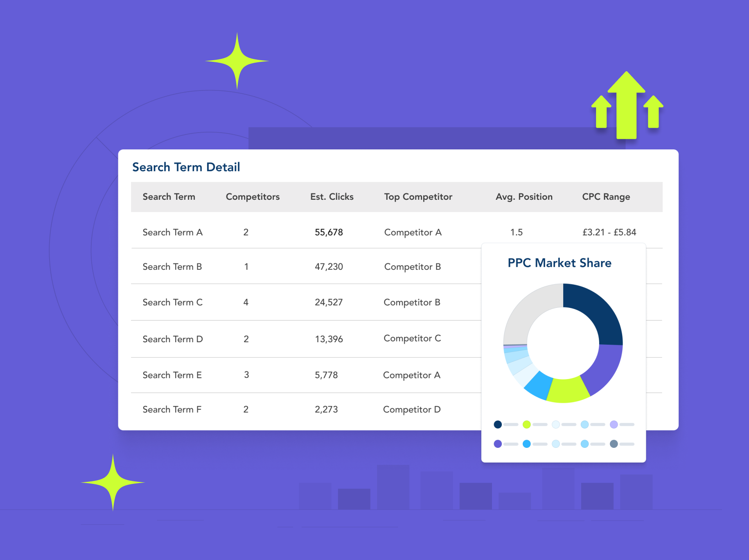Screen dimensions: 749x560
Task: Click the slate grey legend dot
Action: click(614, 444)
